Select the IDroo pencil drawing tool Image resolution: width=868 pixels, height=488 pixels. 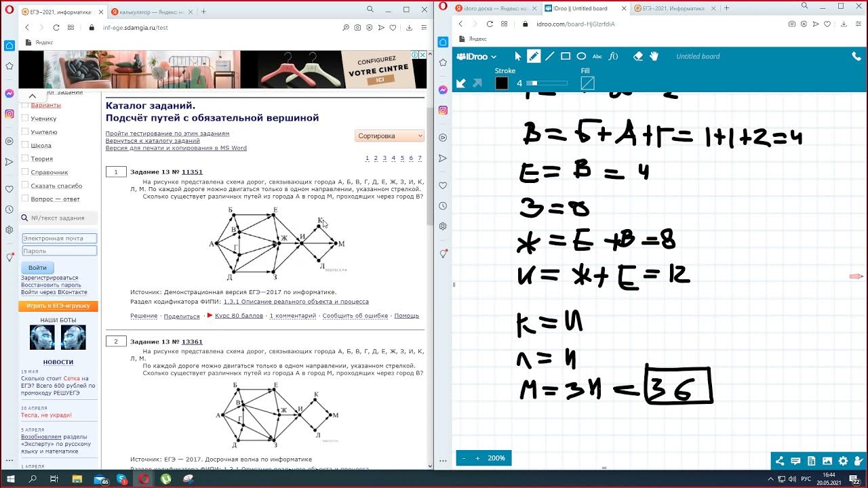click(534, 56)
